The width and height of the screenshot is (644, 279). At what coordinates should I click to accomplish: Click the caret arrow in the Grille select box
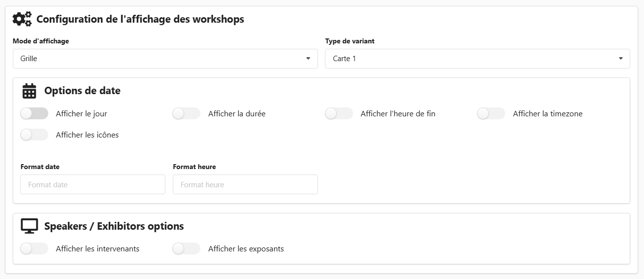point(308,59)
